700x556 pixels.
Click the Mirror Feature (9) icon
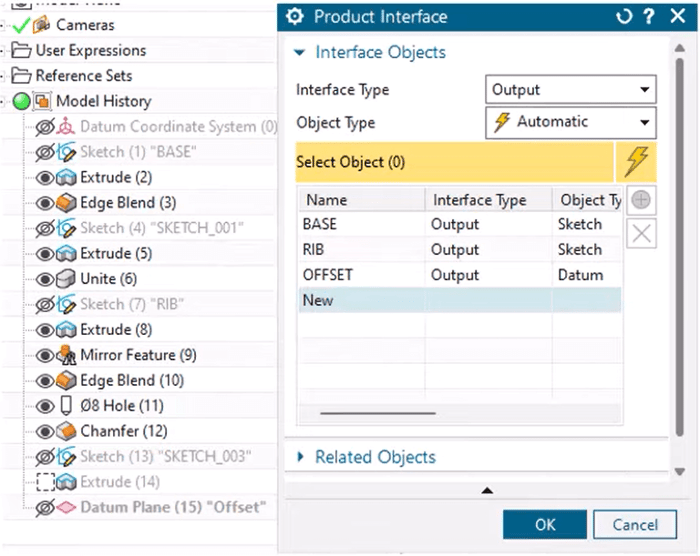66,355
